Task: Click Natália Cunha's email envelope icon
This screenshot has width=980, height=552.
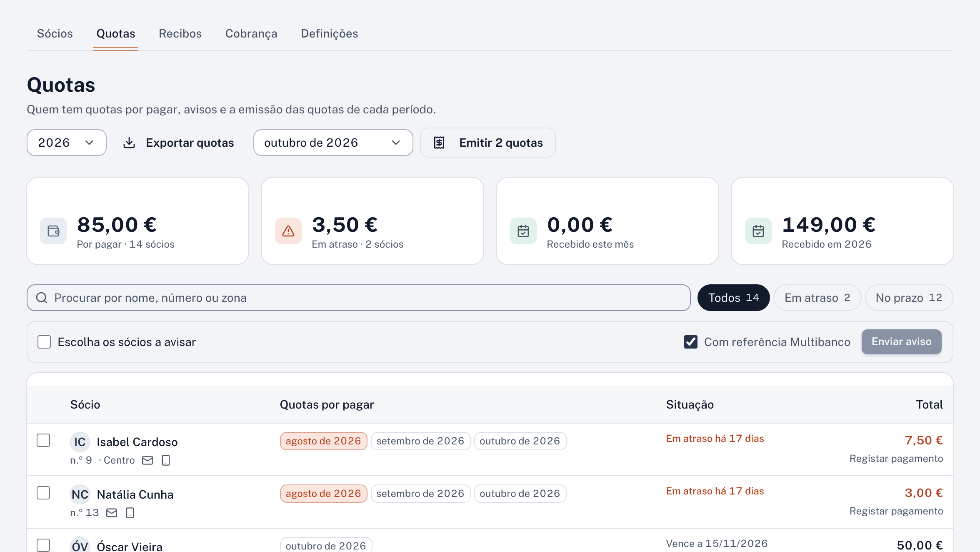Action: click(112, 513)
